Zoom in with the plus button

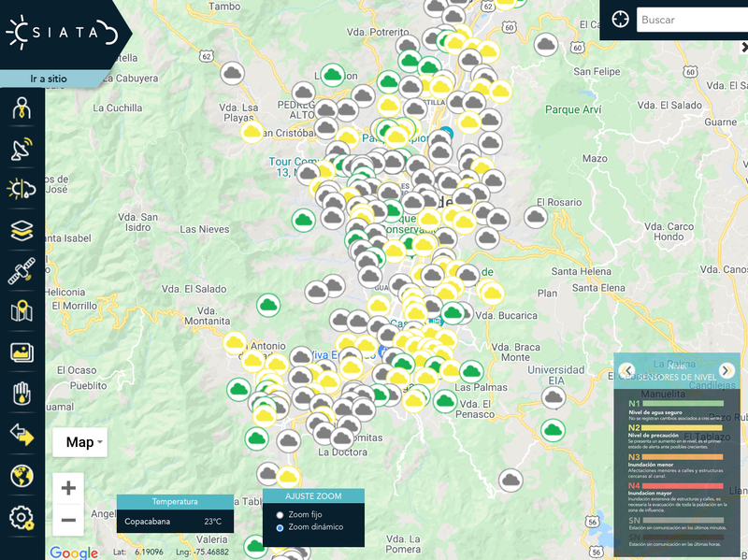pos(68,487)
